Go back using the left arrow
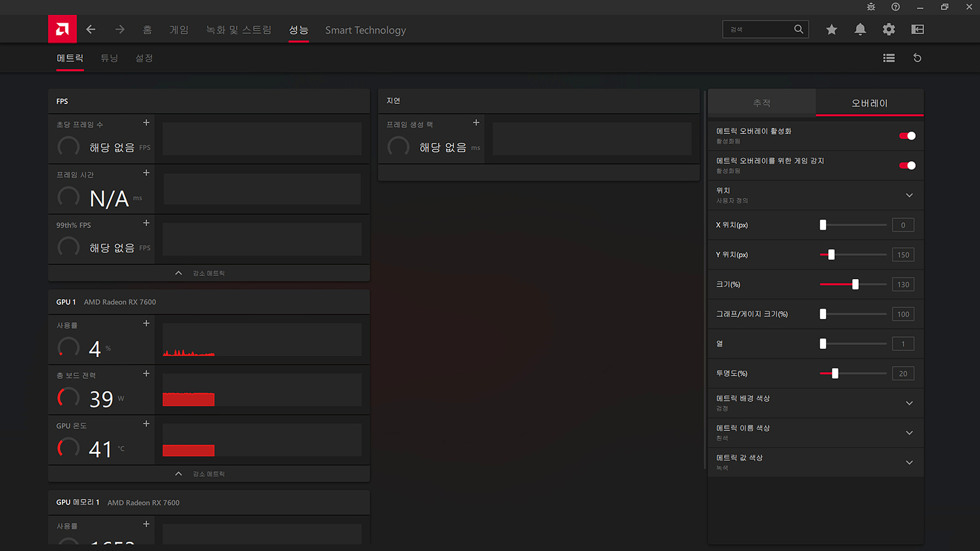 pos(91,29)
